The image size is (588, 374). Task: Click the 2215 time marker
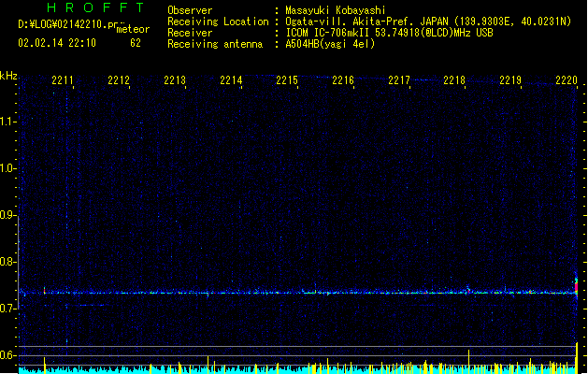point(287,80)
